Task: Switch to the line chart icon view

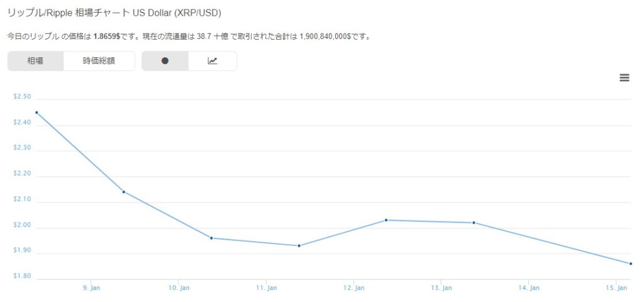Action: (213, 61)
